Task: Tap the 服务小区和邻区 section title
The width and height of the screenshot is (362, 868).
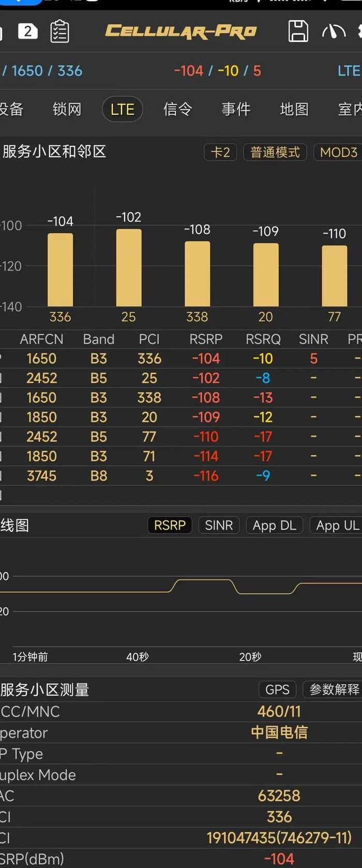Action: [x=53, y=152]
